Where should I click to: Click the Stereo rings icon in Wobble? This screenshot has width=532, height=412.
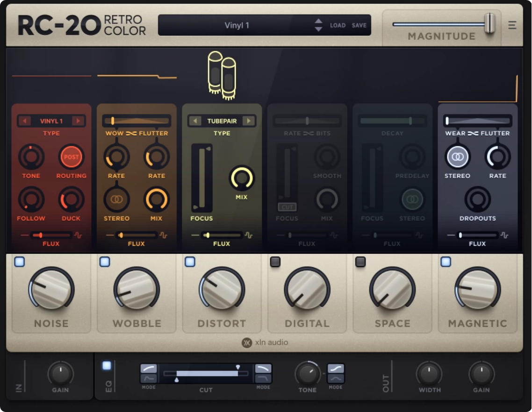(116, 199)
